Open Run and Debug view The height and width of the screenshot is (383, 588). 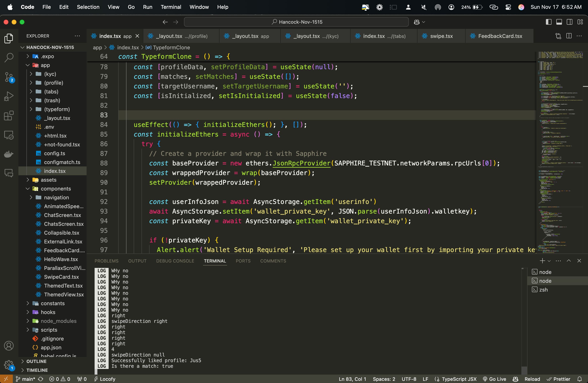[9, 96]
